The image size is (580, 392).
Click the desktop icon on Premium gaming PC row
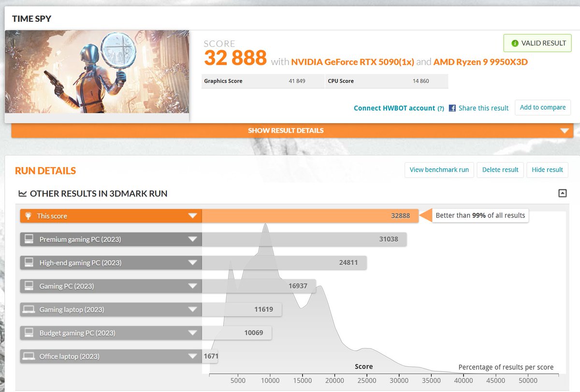(x=29, y=239)
